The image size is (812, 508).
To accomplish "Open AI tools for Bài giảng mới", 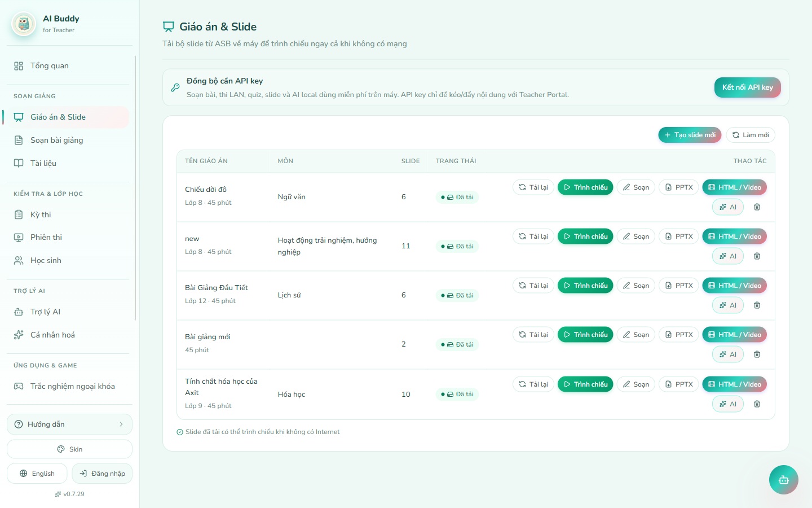I will [728, 354].
